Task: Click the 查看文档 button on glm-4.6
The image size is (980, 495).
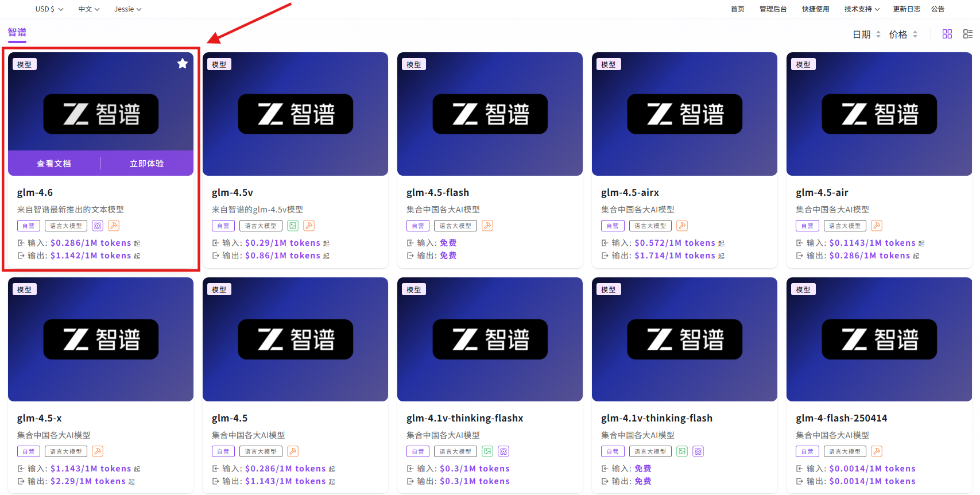Action: coord(54,164)
